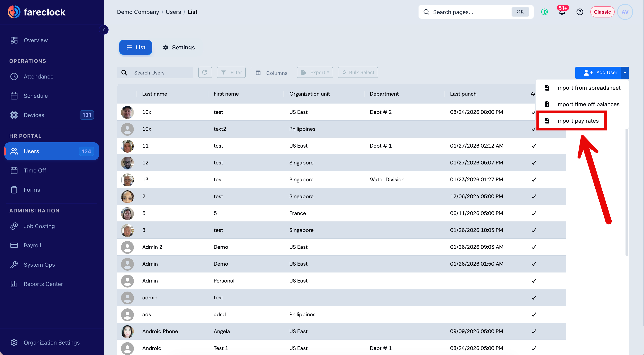The height and width of the screenshot is (355, 644).
Task: Click the Search Users input field
Action: click(155, 73)
